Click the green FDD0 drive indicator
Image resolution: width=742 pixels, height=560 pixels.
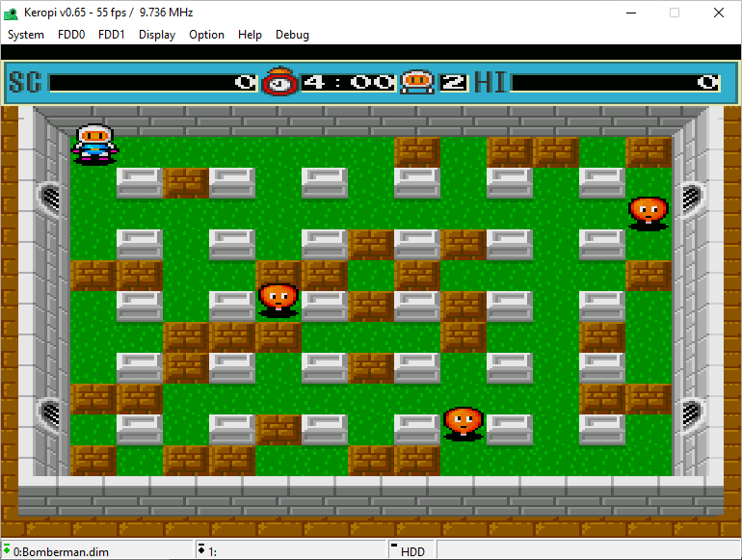7,549
